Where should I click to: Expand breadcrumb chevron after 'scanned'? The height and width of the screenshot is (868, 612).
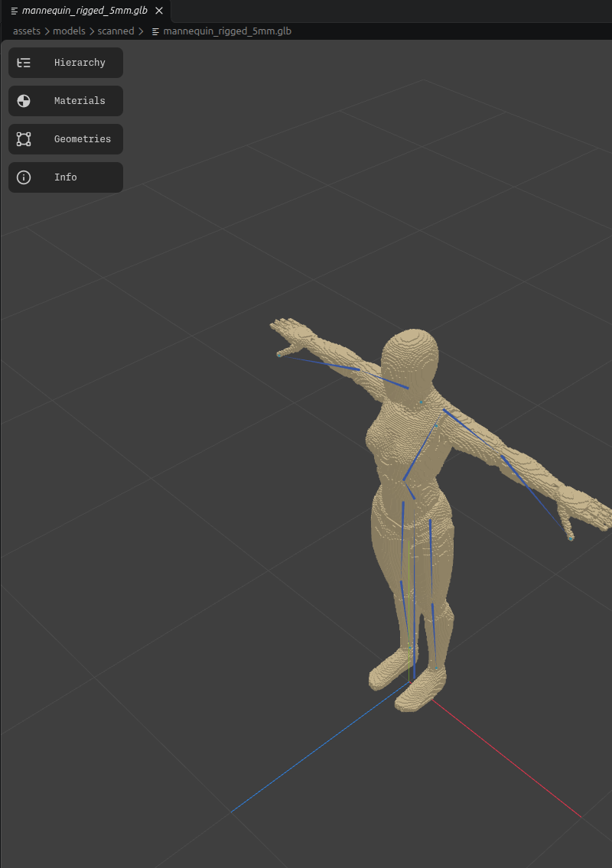(142, 31)
